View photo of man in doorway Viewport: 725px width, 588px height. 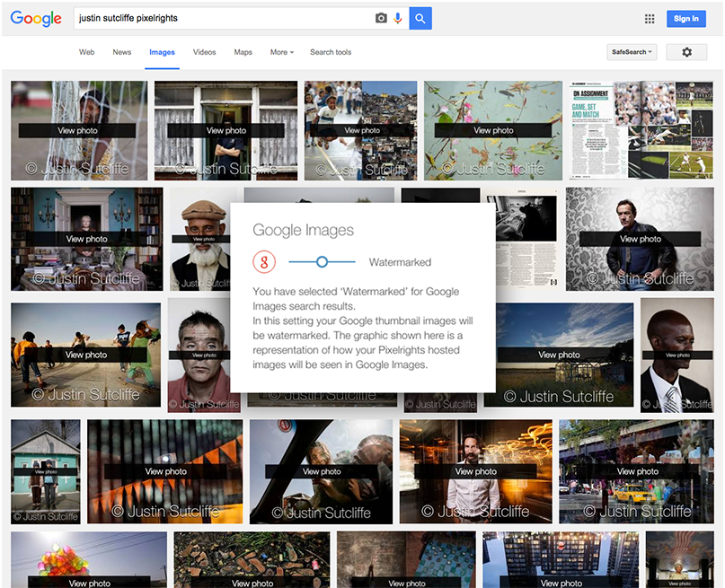[x=226, y=131]
